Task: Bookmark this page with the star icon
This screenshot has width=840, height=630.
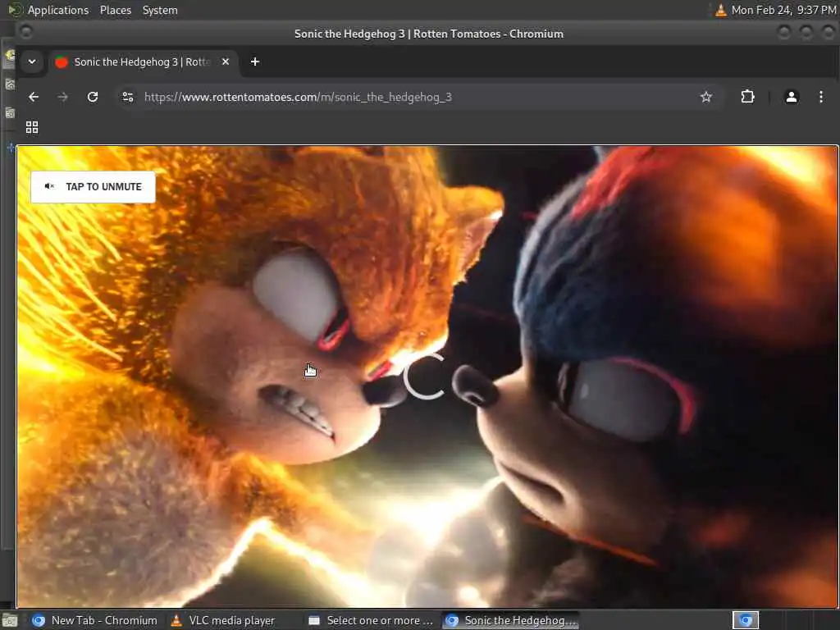Action: (x=706, y=97)
